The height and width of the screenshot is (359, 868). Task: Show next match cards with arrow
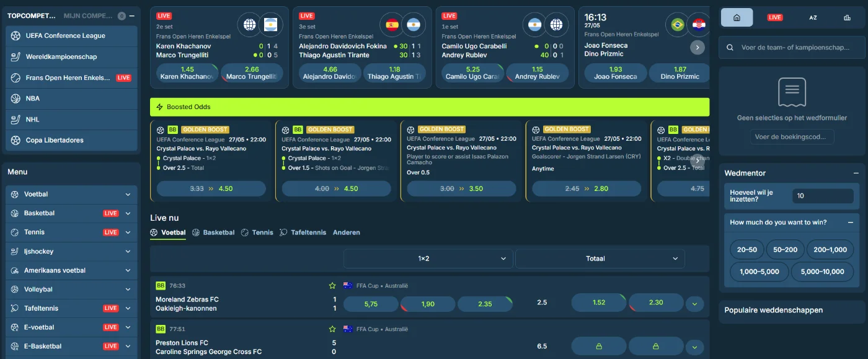coord(697,47)
